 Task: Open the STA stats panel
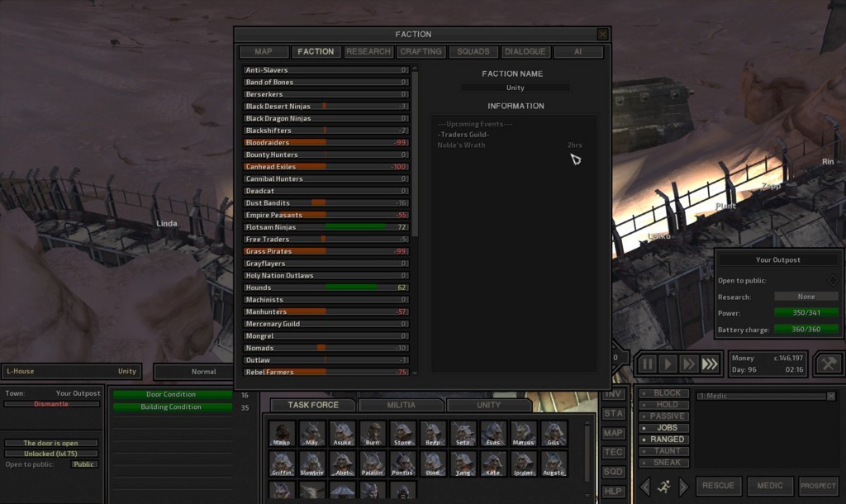(x=613, y=413)
